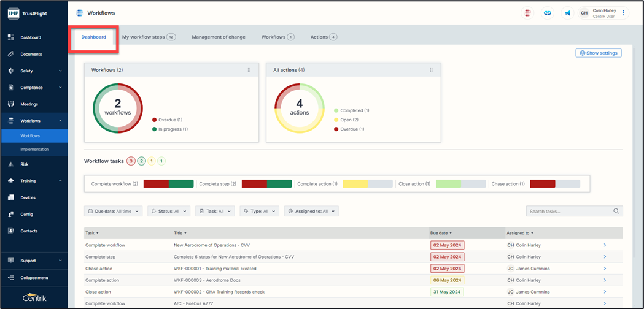Click the Show settings button

pos(598,53)
